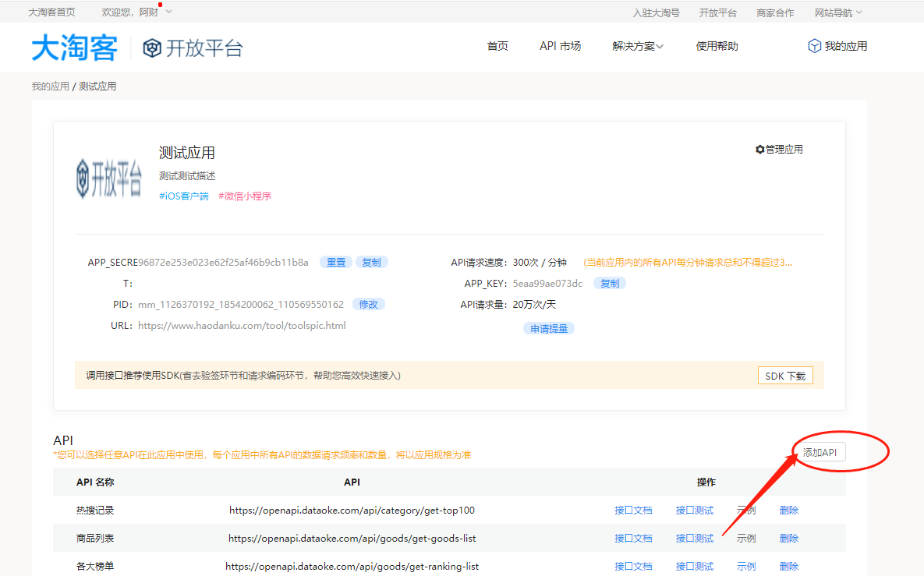Click 修改 next to the PID
This screenshot has width=924, height=576.
pos(369,305)
